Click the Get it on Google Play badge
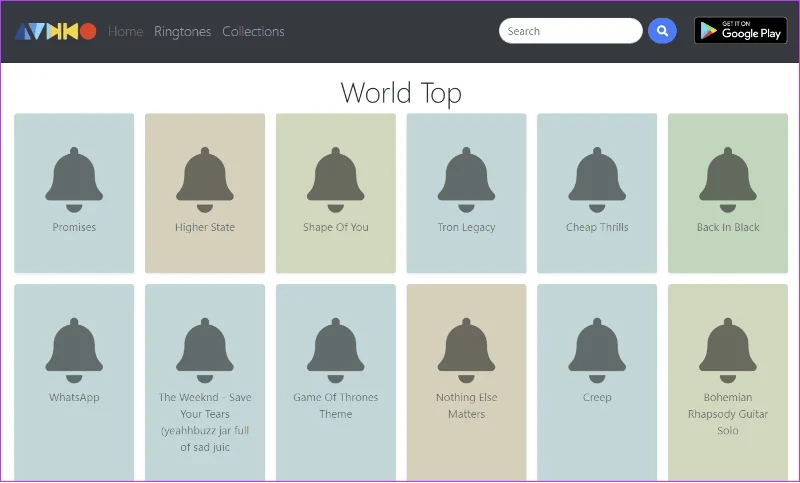800x483 pixels. (740, 31)
